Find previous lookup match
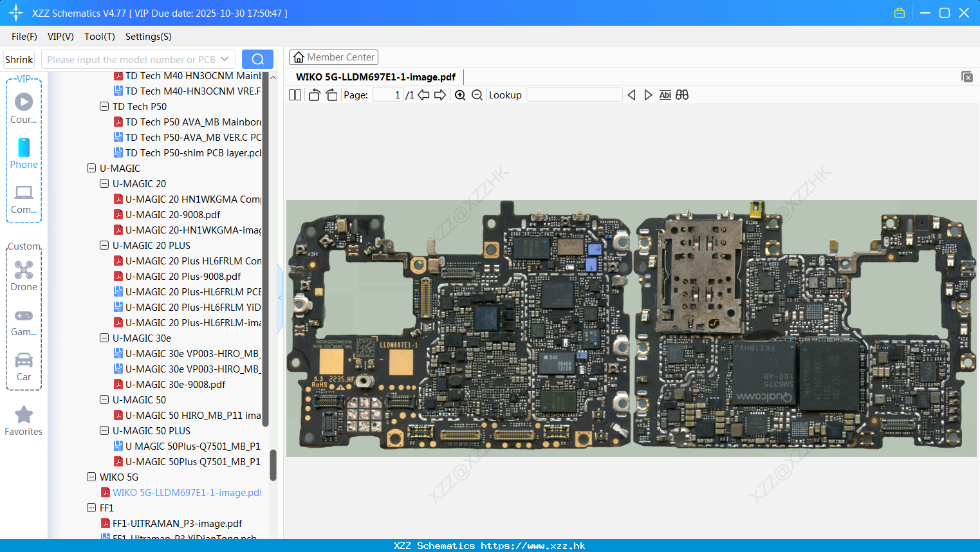 631,95
